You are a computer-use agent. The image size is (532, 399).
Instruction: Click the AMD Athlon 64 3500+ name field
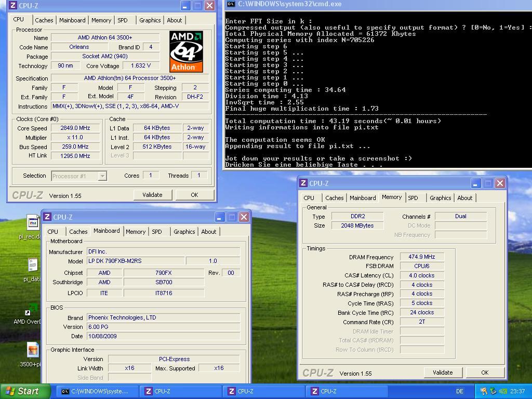105,37
